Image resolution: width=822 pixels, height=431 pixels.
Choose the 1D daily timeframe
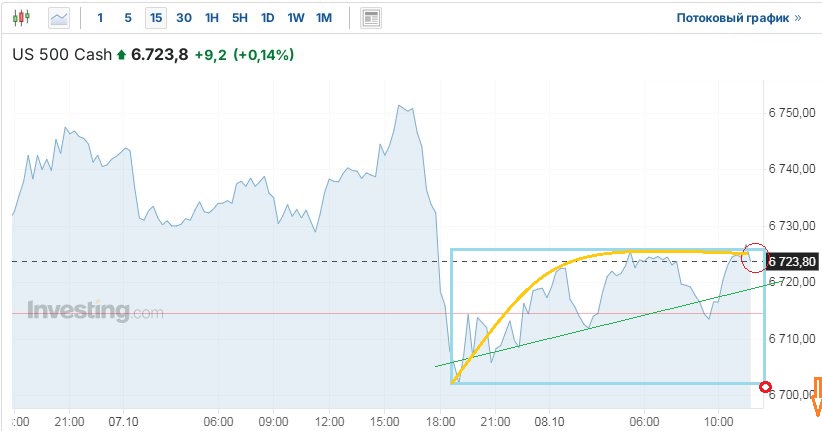[x=268, y=18]
